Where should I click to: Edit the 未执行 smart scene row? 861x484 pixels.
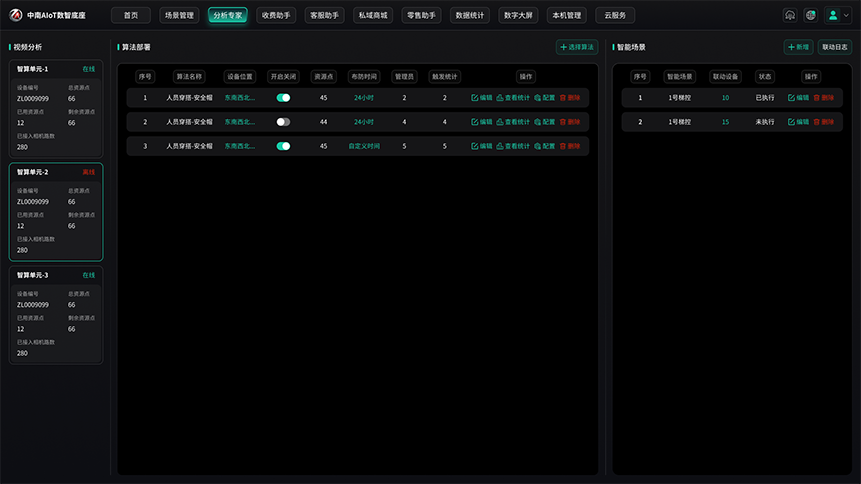click(x=798, y=122)
